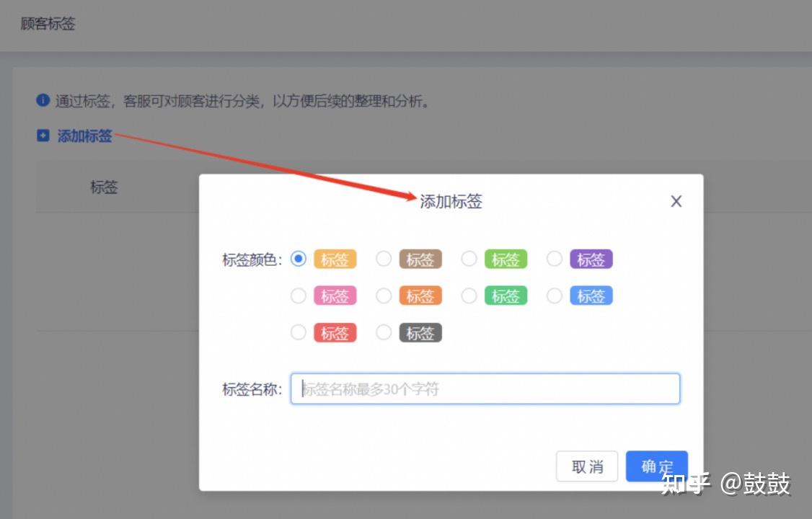Click the 标签颜色 label in the dialog
This screenshot has width=812, height=519.
click(252, 259)
